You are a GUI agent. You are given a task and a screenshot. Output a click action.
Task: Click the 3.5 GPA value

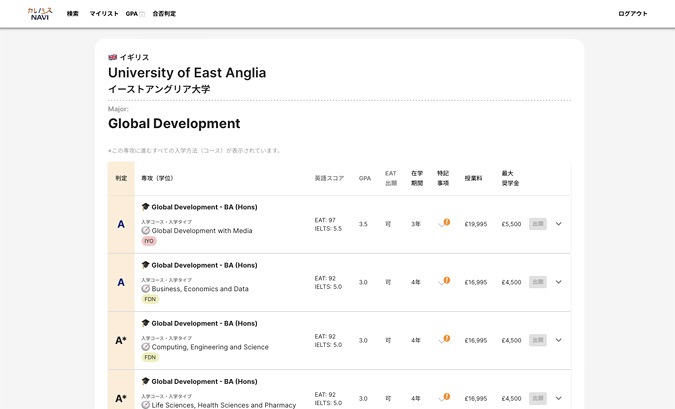pos(363,224)
